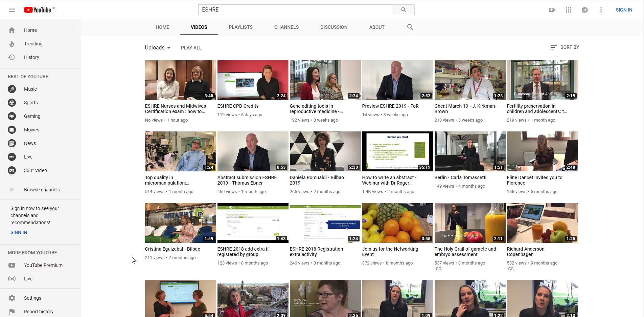This screenshot has height=317, width=644.
Task: Click the Home sidebar icon
Action: pos(12,30)
